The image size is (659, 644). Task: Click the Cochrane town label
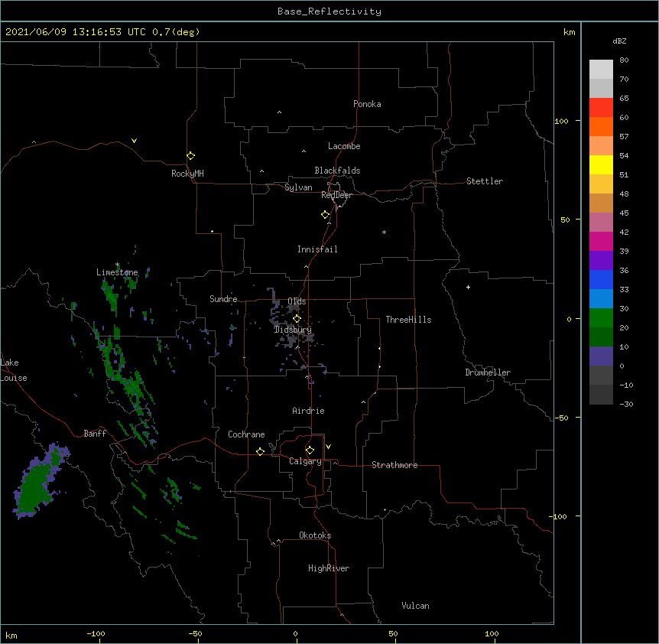[x=246, y=434]
